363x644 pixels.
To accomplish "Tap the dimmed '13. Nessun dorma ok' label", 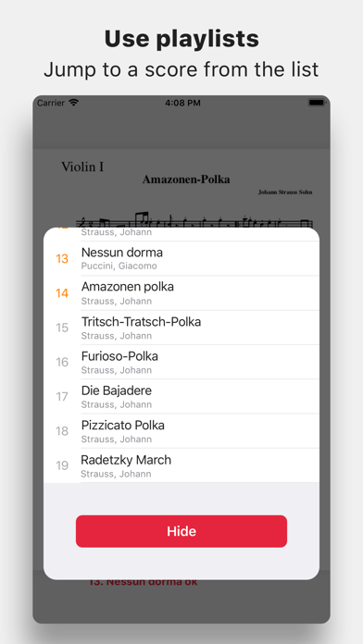I will 143,582.
